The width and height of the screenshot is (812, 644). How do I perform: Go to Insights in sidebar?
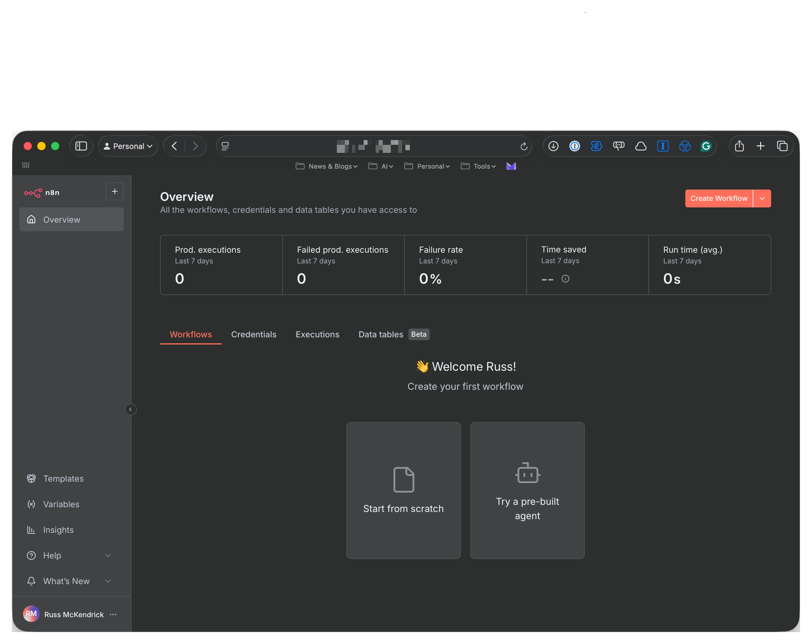[x=58, y=530]
